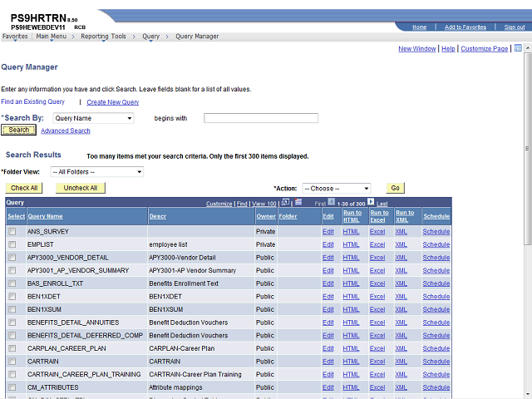Click Customize link in Query grid header
The height and width of the screenshot is (399, 532).
click(x=219, y=204)
